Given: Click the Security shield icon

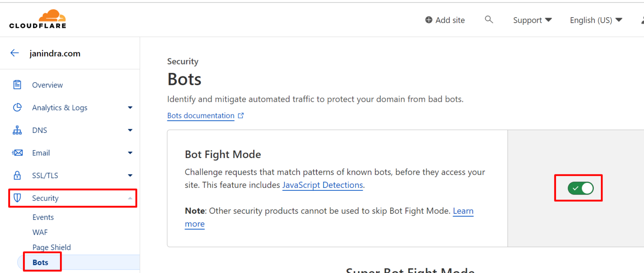Looking at the screenshot, I should (x=17, y=198).
